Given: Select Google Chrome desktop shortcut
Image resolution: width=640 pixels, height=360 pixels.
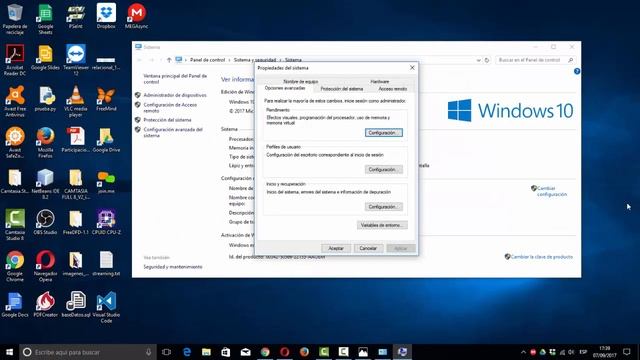Looking at the screenshot, I should pos(15,266).
